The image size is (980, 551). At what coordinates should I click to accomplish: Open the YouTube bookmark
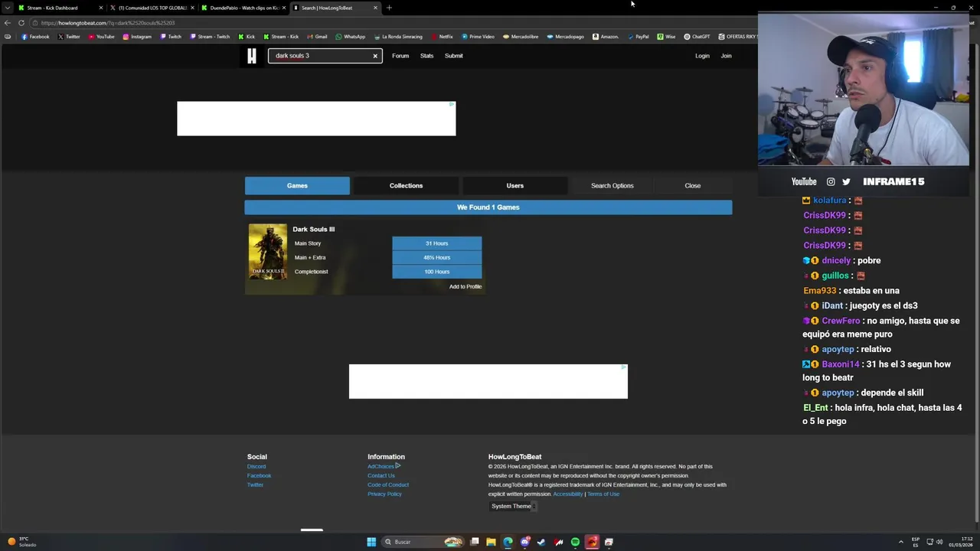101,37
